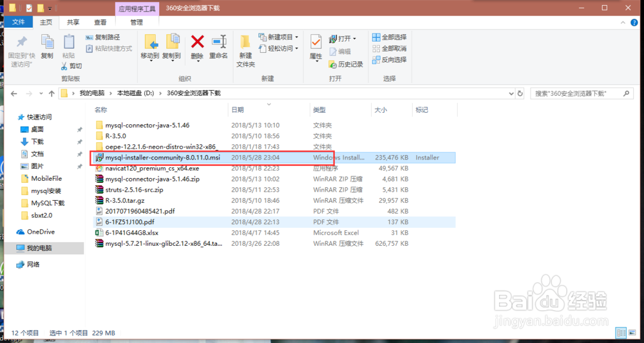The image size is (644, 343).
Task: Open the sbxt2.0 folder in the sidebar
Action: [x=36, y=216]
